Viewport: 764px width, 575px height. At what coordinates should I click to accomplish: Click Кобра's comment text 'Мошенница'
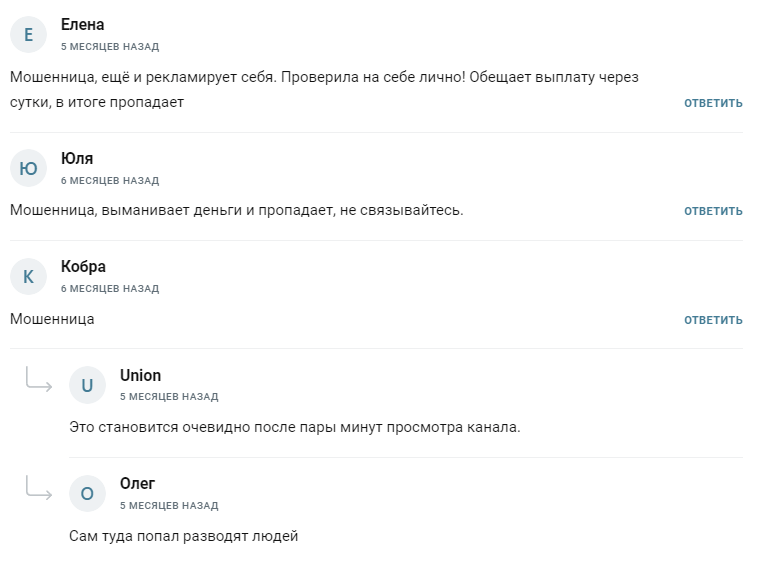coord(52,319)
